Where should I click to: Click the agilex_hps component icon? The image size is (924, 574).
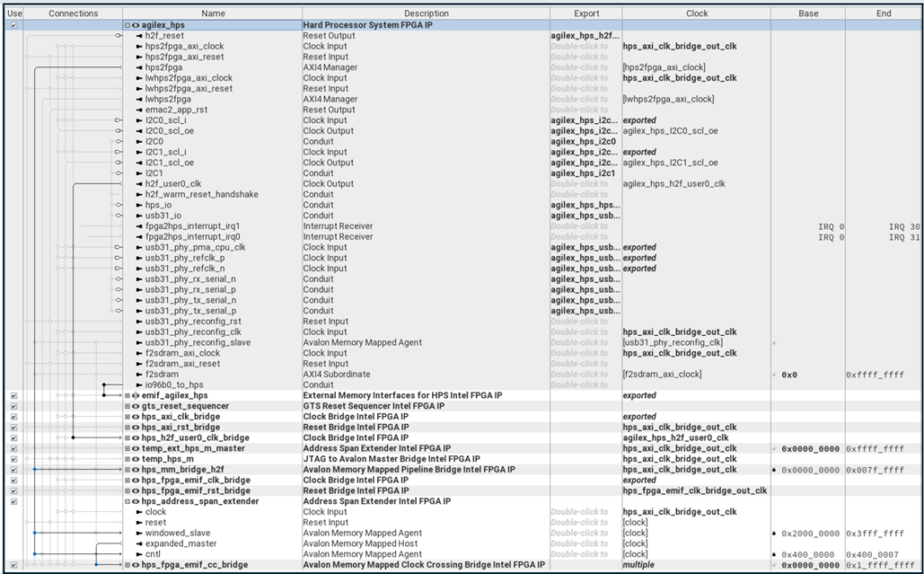(x=136, y=25)
